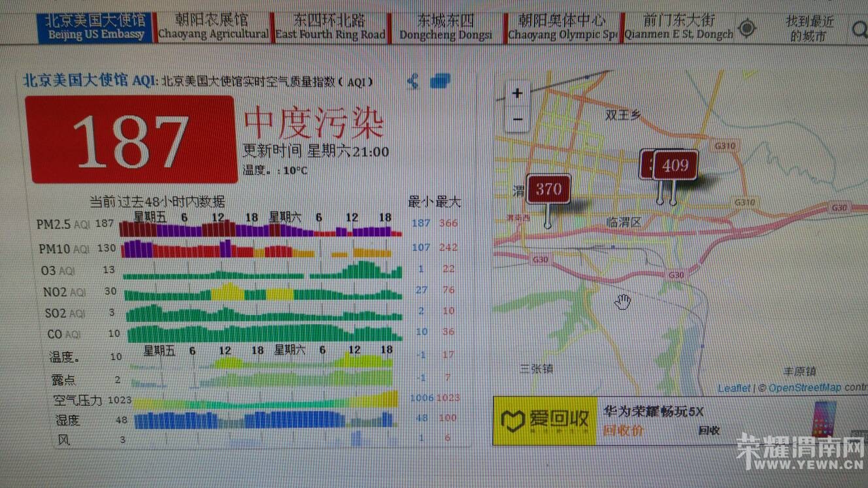Click the 找到最近的城市 link
This screenshot has height=488, width=868.
pyautogui.click(x=810, y=29)
